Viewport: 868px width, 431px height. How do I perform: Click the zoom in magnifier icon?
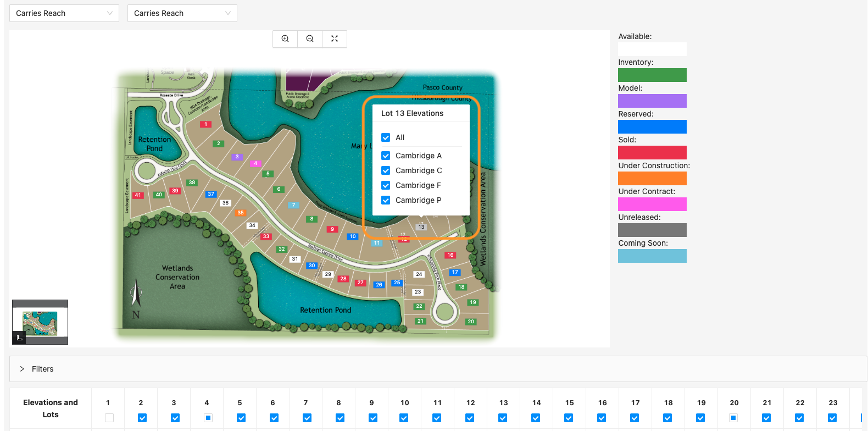pyautogui.click(x=285, y=38)
